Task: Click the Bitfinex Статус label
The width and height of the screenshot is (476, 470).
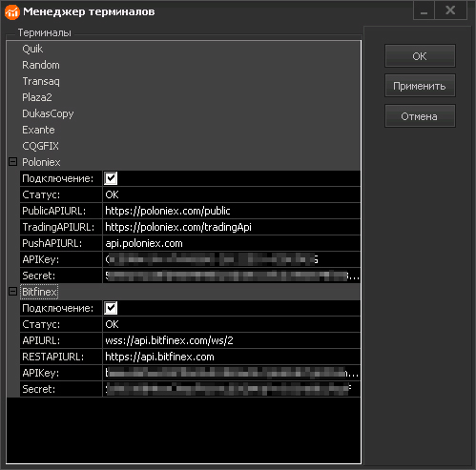Action: click(41, 324)
